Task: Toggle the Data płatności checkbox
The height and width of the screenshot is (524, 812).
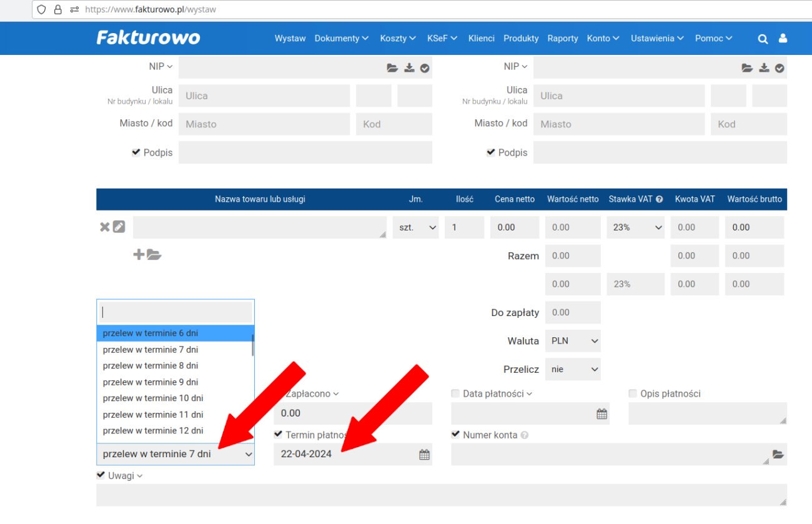Action: 455,393
